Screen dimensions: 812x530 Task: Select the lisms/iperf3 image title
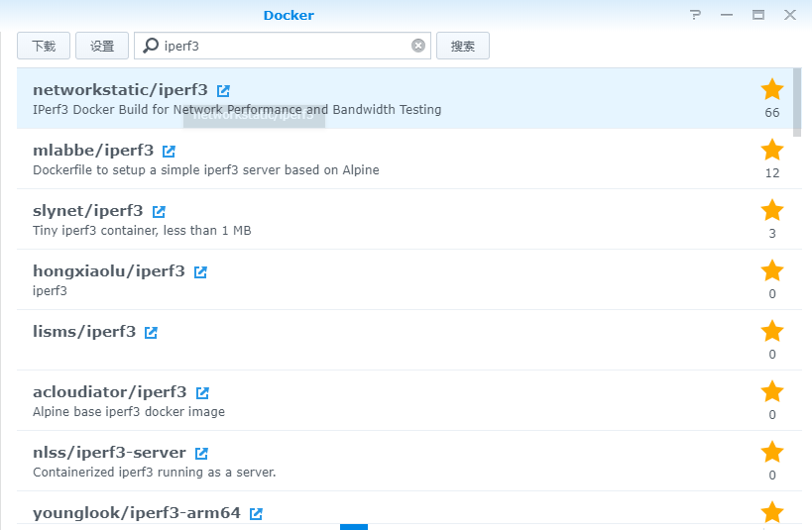pos(84,332)
